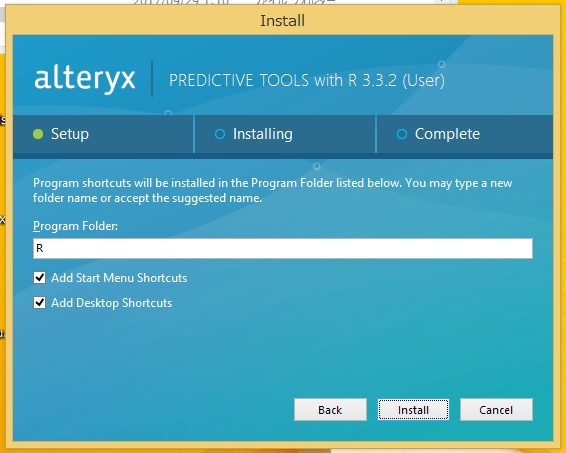The height and width of the screenshot is (453, 566).
Task: Click the 'Add Desktop Shortcuts' label text
Action: tap(112, 303)
